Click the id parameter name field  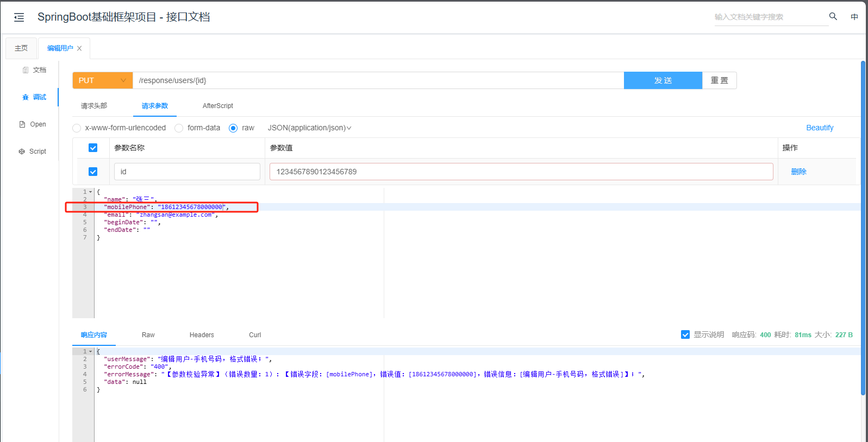click(x=187, y=172)
